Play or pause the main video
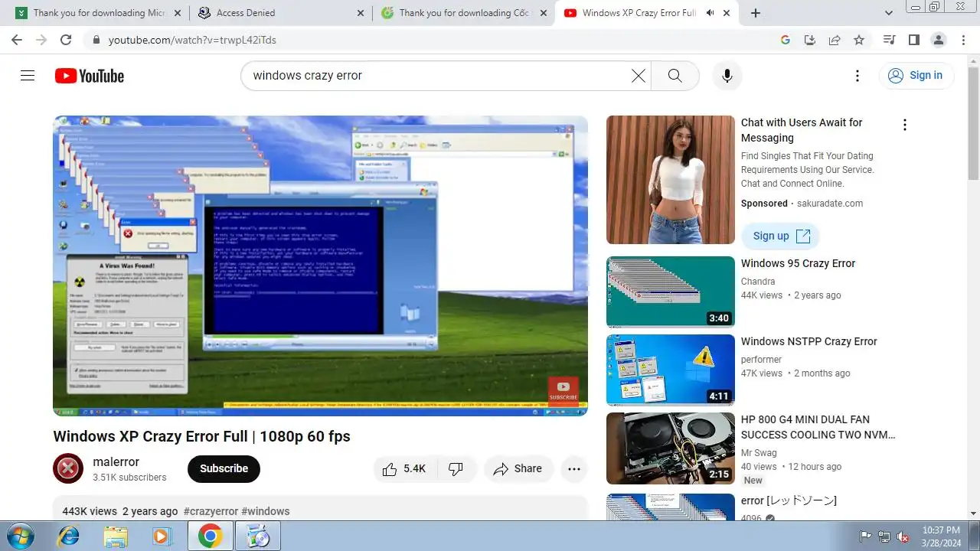The width and height of the screenshot is (980, 551). pyautogui.click(x=320, y=266)
